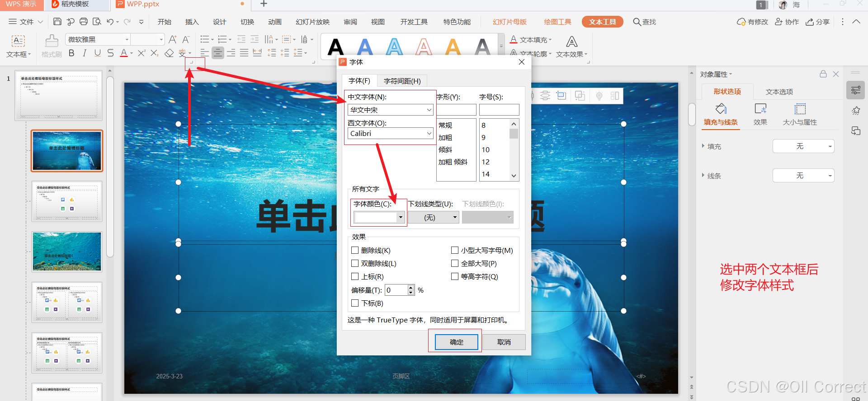
Task: Toggle Underline (U) formatting
Action: [x=98, y=53]
